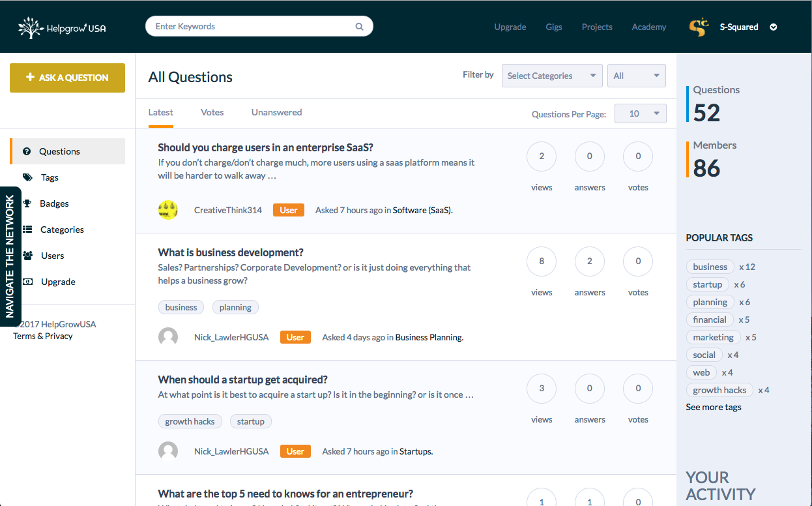Change Questions Per Page dropdown
The height and width of the screenshot is (506, 812).
[641, 113]
